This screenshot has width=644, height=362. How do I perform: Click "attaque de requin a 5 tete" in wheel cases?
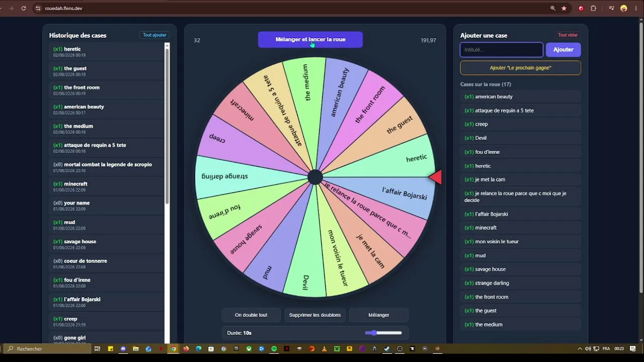coord(520,111)
